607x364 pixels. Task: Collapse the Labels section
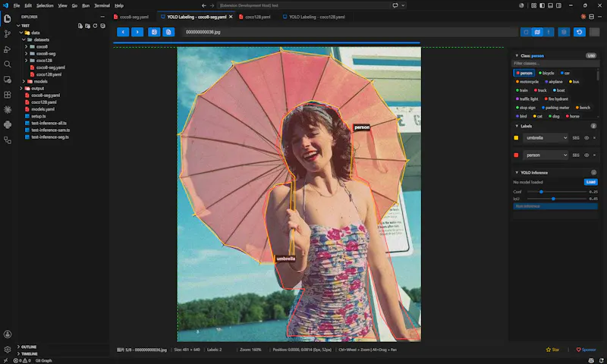(517, 126)
